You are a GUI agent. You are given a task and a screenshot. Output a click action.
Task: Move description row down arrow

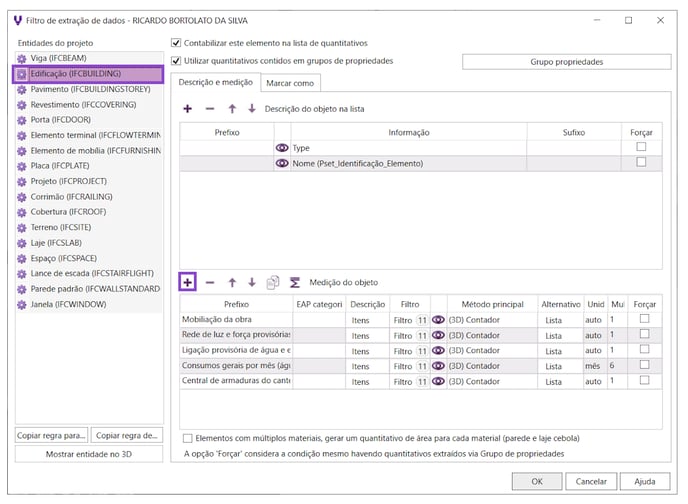(x=252, y=108)
